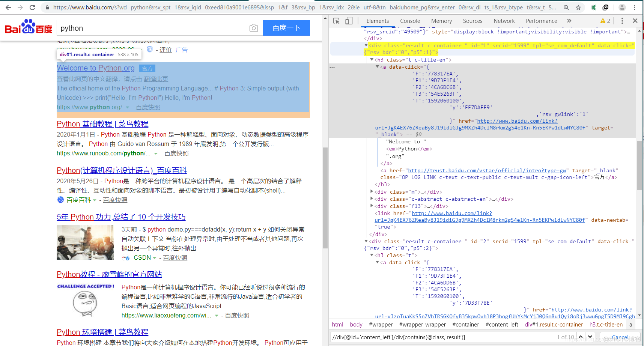
Task: Go to next search match in DevTools
Action: [590, 337]
